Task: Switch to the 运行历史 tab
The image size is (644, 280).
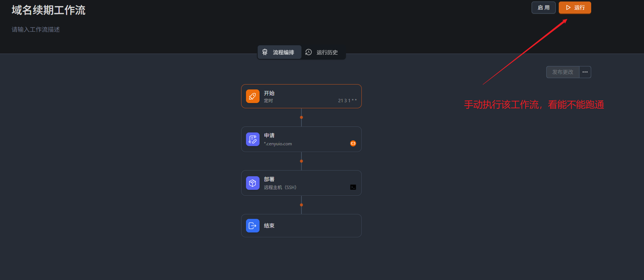Action: point(327,52)
